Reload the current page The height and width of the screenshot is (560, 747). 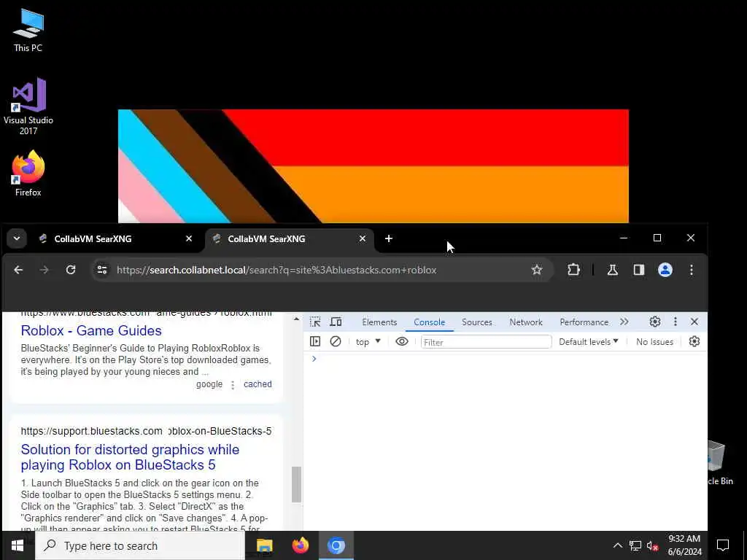(71, 270)
